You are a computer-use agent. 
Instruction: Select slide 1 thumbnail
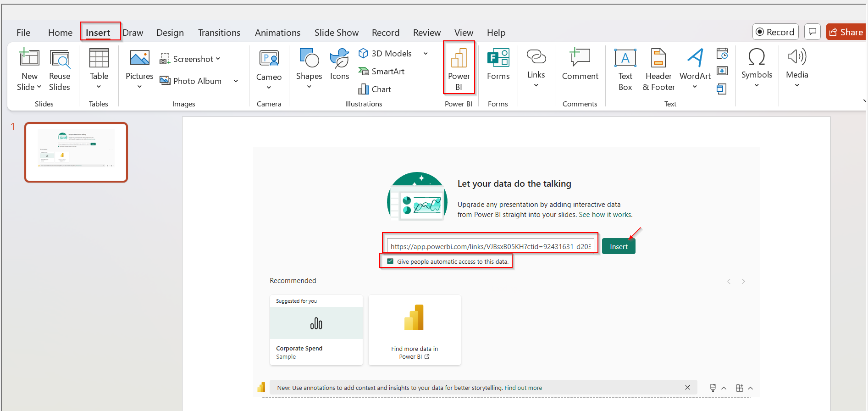coord(76,152)
